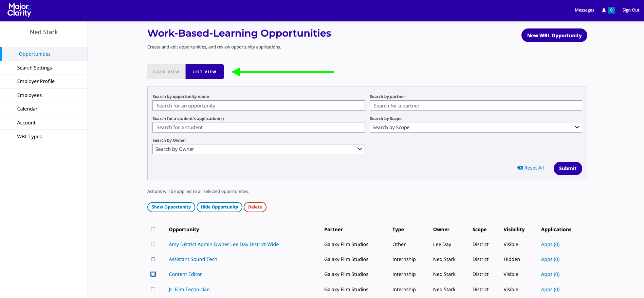Open the Search by Owner dropdown
644x298 pixels.
click(x=258, y=149)
